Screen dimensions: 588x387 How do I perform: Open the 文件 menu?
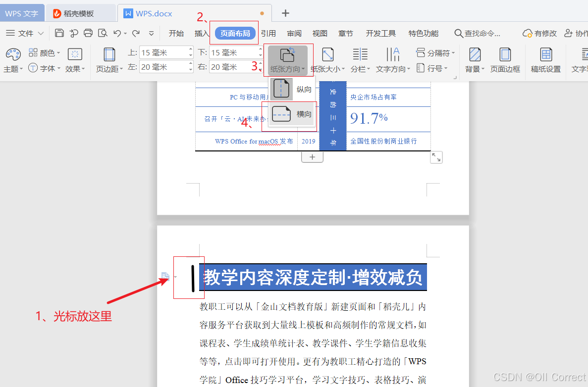pos(25,33)
